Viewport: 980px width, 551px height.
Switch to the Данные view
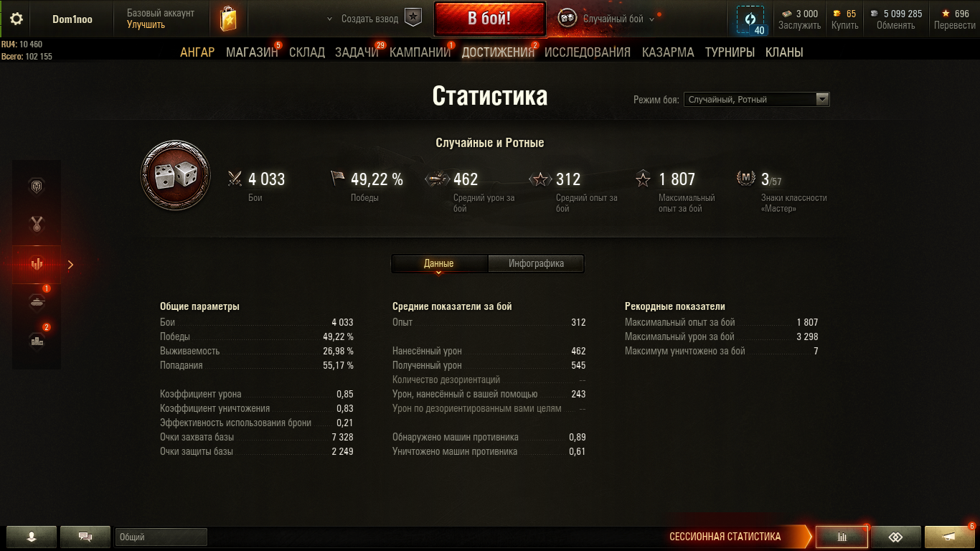coord(438,263)
